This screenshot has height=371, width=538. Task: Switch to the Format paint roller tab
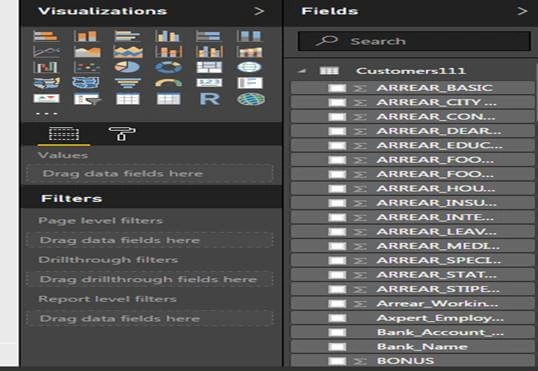(122, 134)
